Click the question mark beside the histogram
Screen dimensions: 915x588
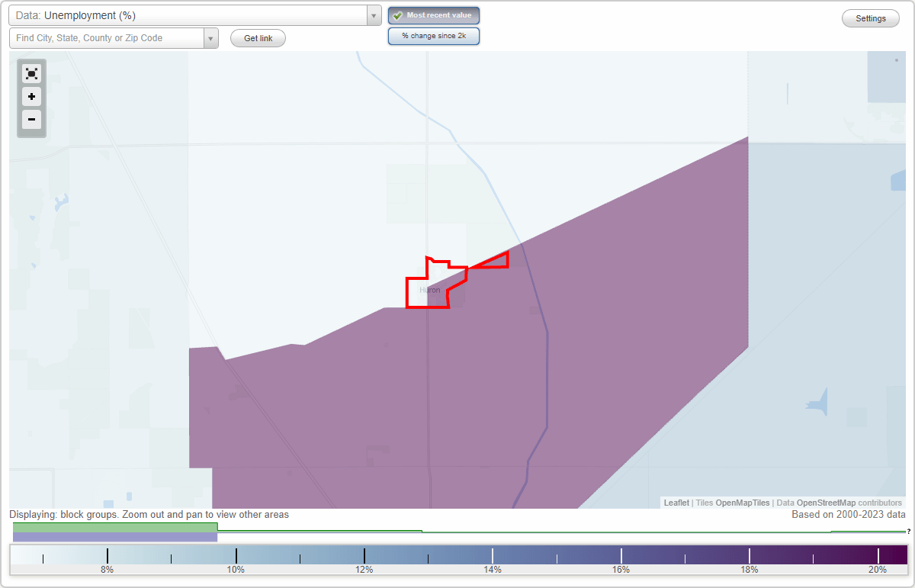click(x=909, y=532)
